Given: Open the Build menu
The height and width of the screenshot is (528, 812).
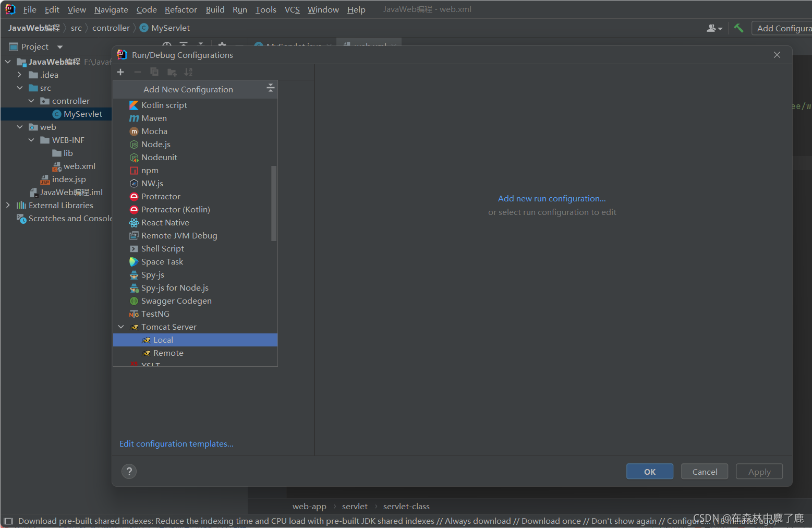Looking at the screenshot, I should click(x=215, y=9).
